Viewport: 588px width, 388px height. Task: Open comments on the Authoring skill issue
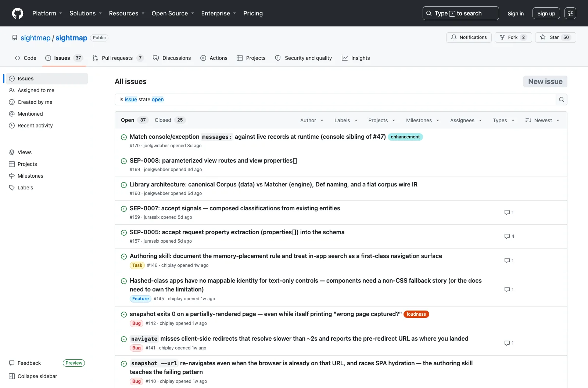[x=509, y=261]
